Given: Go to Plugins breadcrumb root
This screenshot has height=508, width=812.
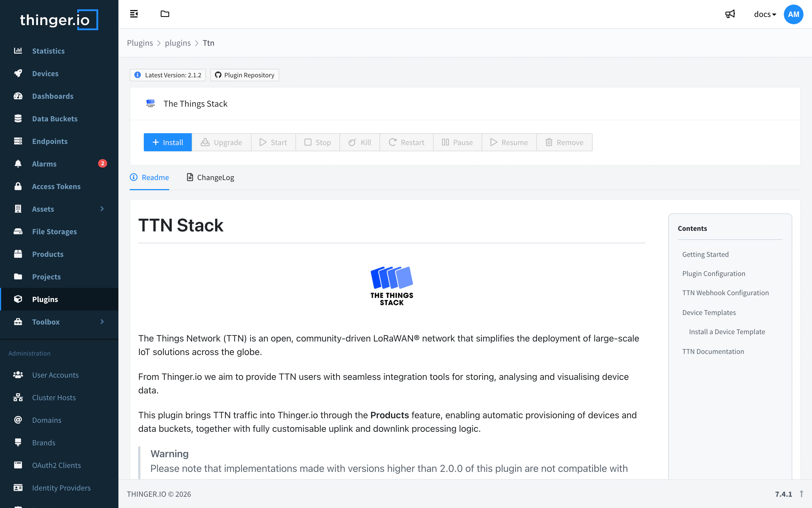Looking at the screenshot, I should (140, 43).
